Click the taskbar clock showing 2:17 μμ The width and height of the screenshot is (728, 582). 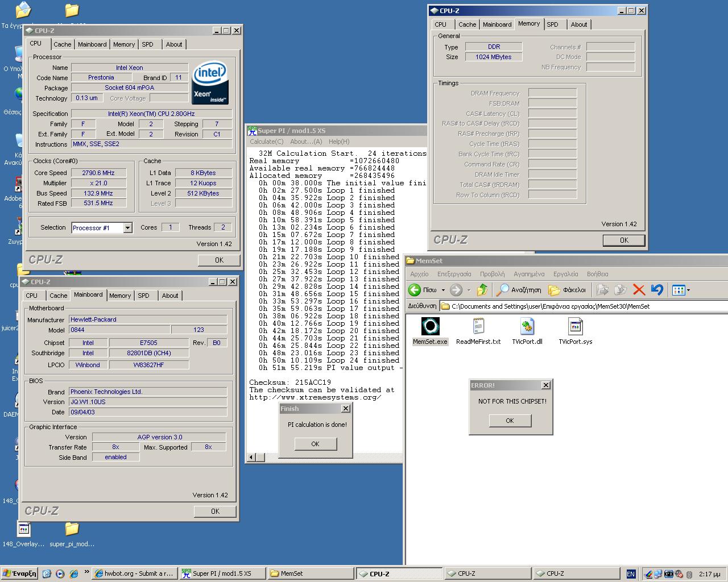coord(710,574)
